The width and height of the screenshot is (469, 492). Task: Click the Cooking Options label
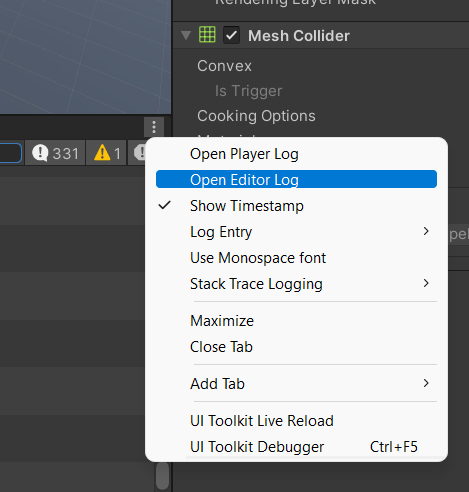tap(256, 116)
